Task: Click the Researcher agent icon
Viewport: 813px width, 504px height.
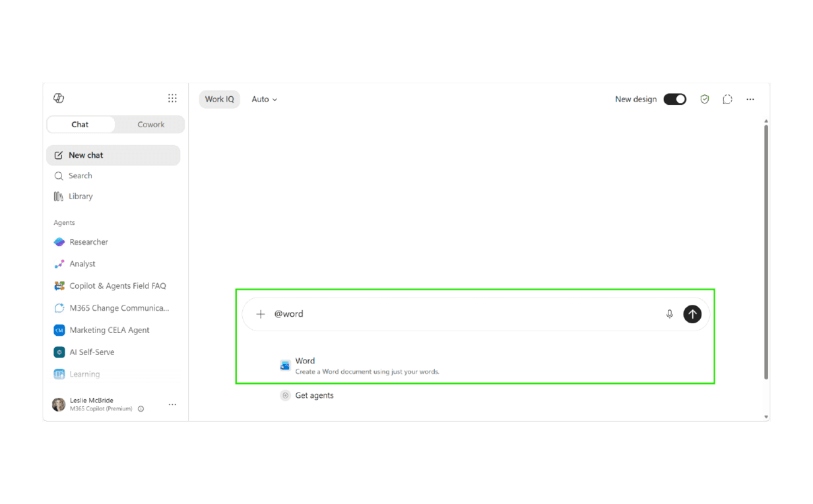Action: [x=59, y=242]
